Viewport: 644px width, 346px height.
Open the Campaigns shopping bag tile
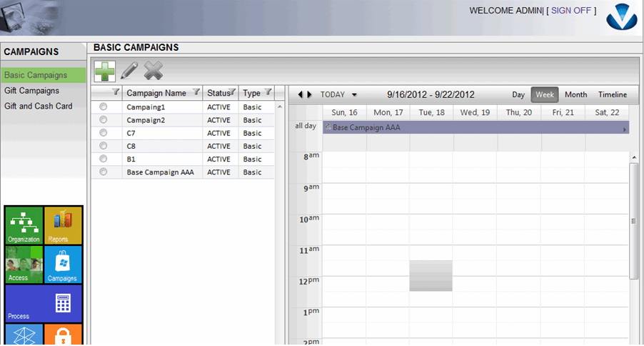tap(63, 265)
